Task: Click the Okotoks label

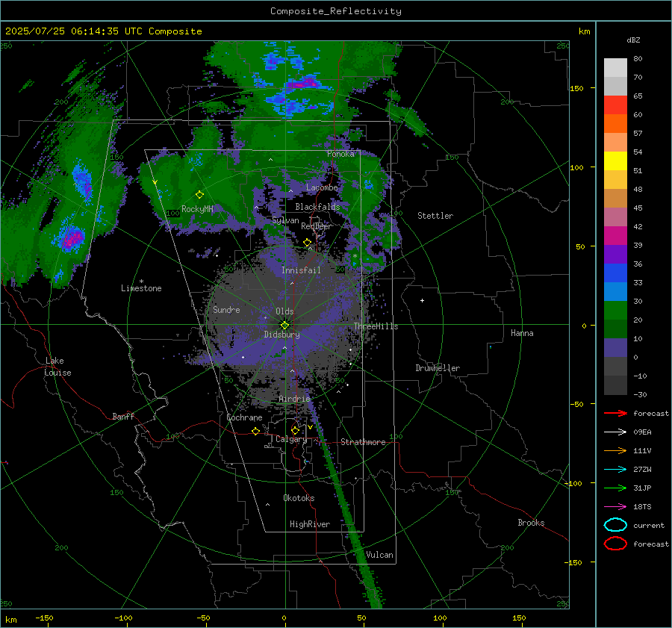Action: (299, 498)
